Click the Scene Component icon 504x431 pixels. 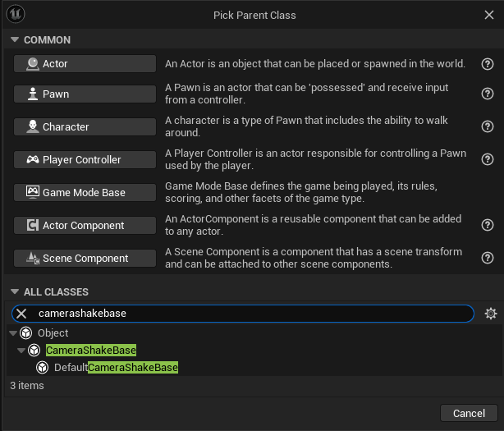coord(33,259)
